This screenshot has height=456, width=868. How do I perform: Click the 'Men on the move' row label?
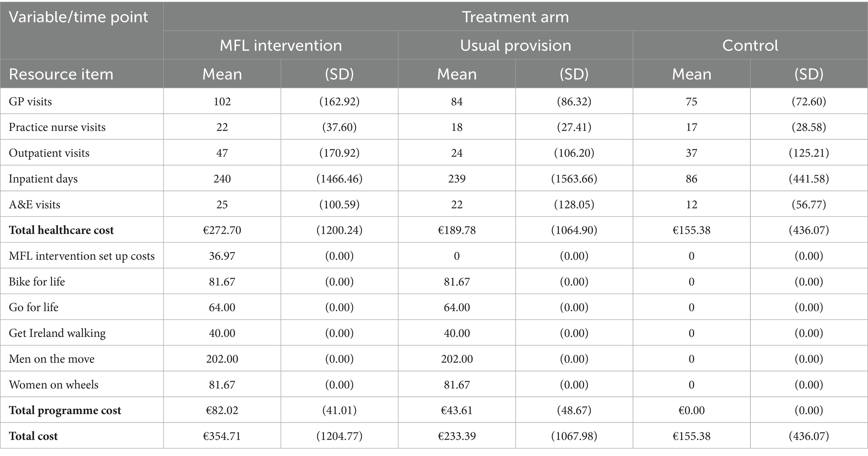click(x=52, y=359)
